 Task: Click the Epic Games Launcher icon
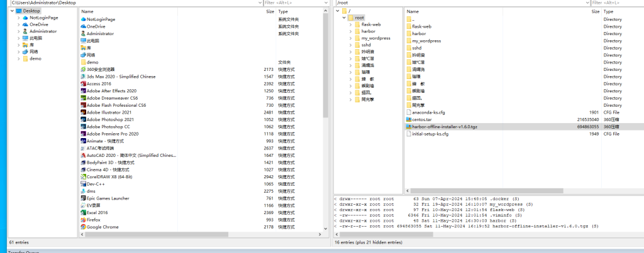[x=83, y=198]
